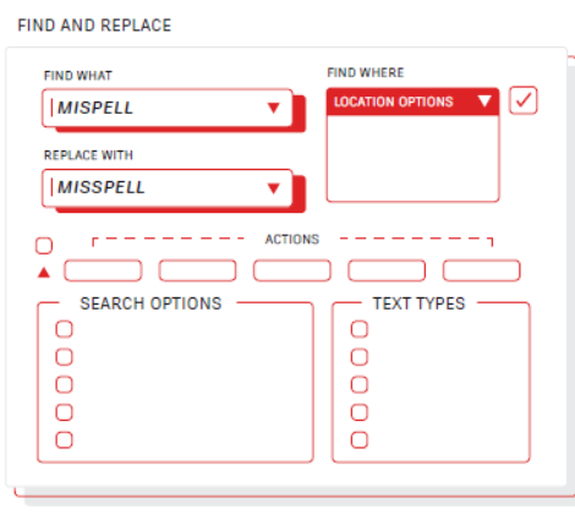
Task: Click the middle Actions button
Action: click(292, 271)
